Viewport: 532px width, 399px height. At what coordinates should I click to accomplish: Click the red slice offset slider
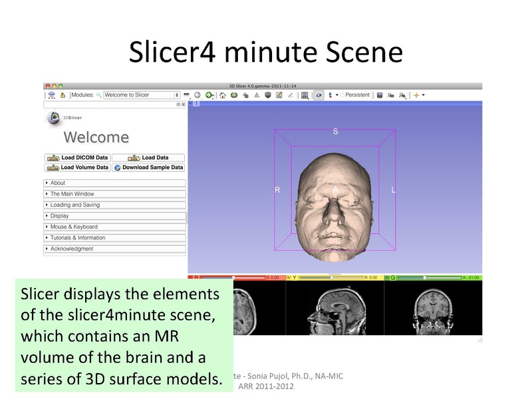coord(233,277)
